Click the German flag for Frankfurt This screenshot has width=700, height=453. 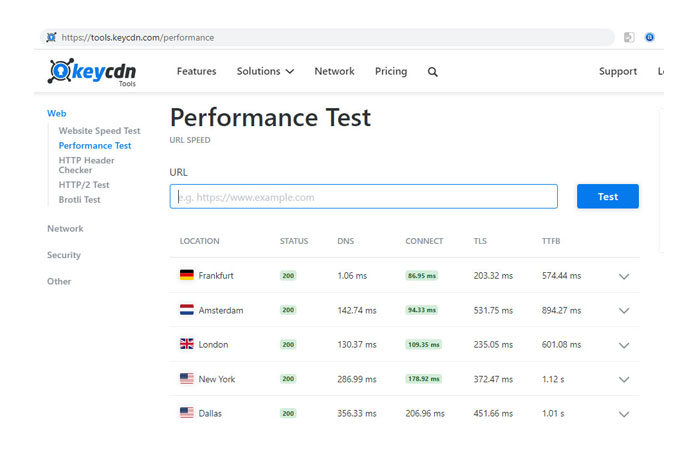pos(186,275)
